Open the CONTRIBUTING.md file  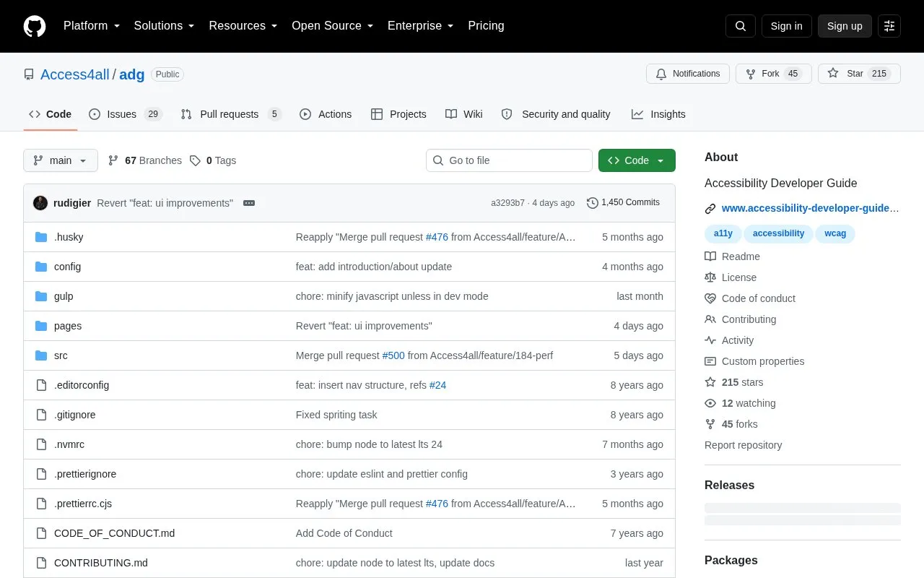pos(101,563)
